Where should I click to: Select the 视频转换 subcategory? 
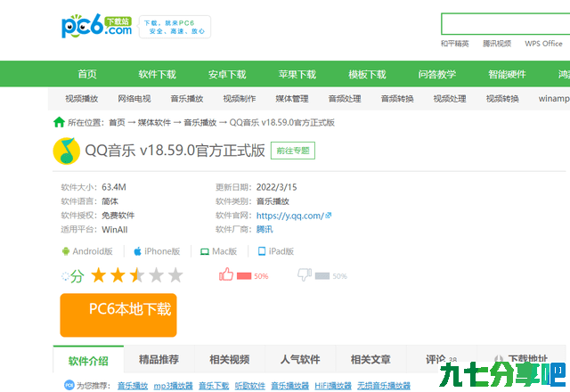[x=502, y=99]
